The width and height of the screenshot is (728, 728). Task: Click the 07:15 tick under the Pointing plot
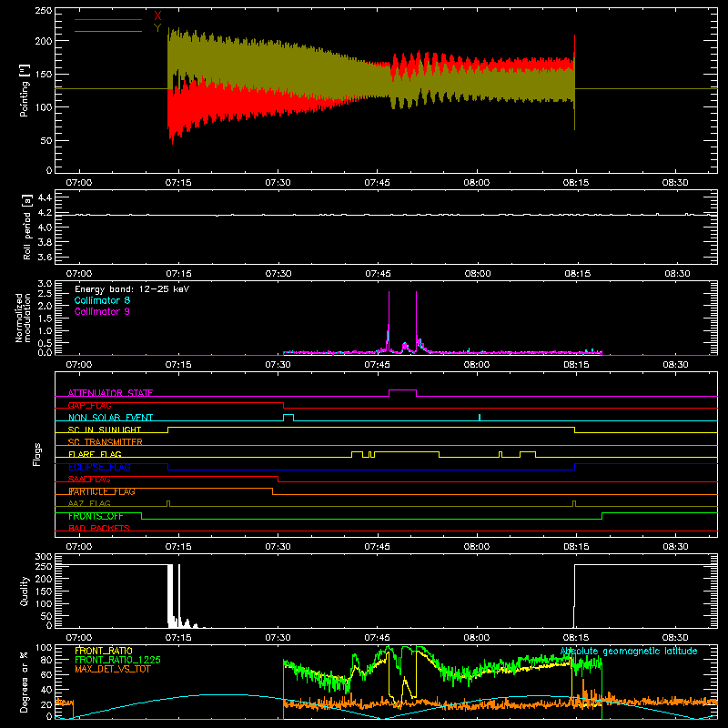click(178, 183)
